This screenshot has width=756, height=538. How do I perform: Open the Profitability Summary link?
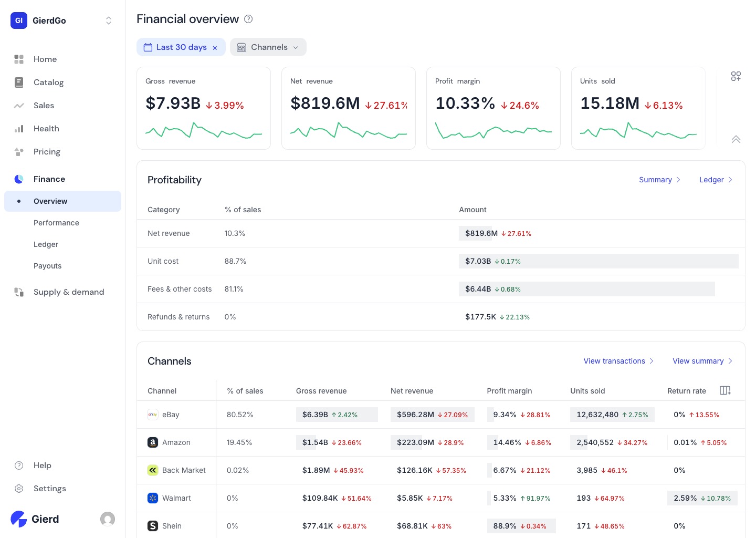(x=659, y=180)
